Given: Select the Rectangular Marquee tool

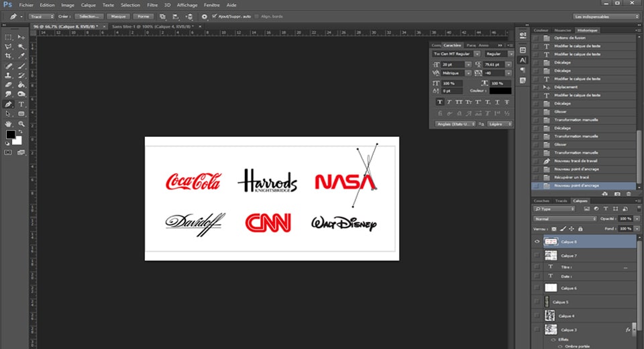Looking at the screenshot, I should 8,37.
